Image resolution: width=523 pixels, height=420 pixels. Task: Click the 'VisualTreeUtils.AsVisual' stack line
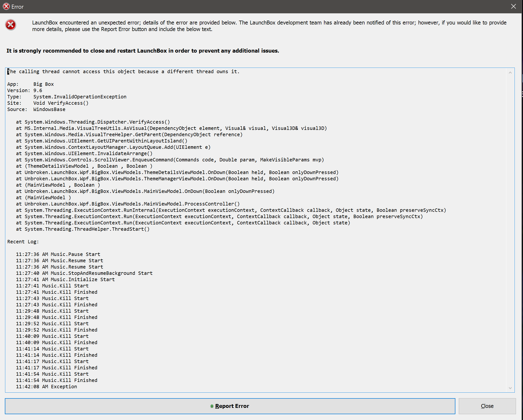pyautogui.click(x=172, y=128)
